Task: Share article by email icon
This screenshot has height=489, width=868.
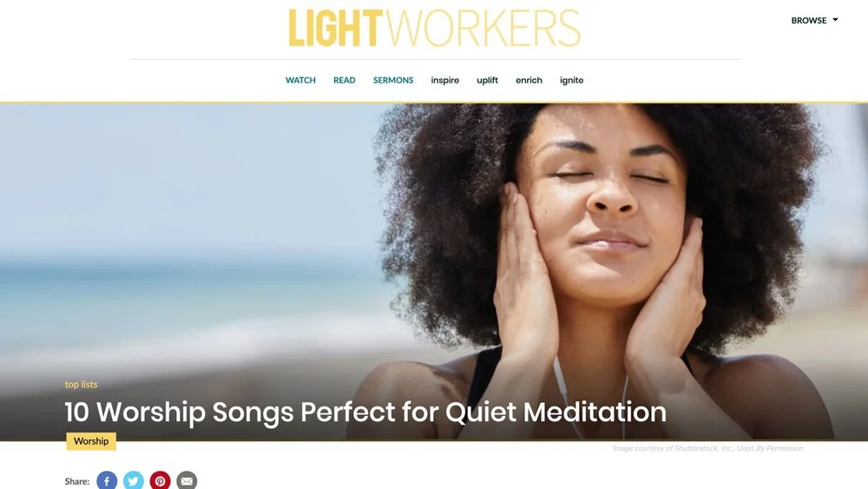Action: pos(187,480)
